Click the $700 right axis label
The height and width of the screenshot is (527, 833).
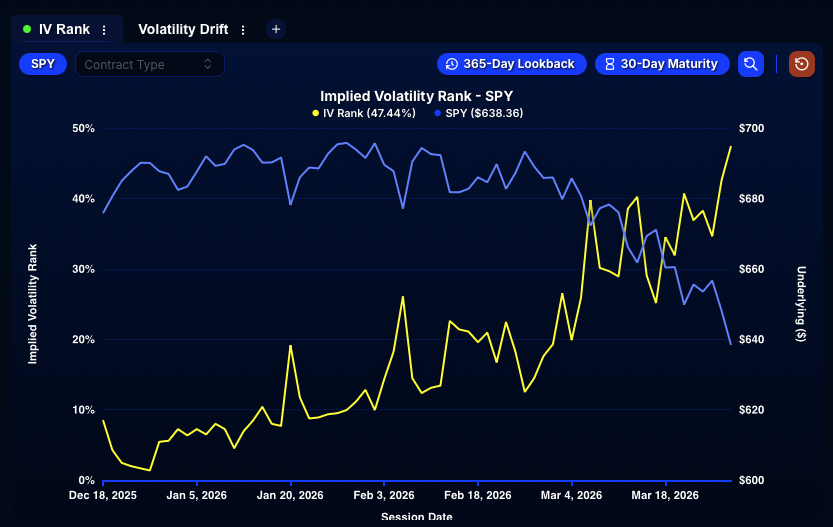(x=752, y=129)
